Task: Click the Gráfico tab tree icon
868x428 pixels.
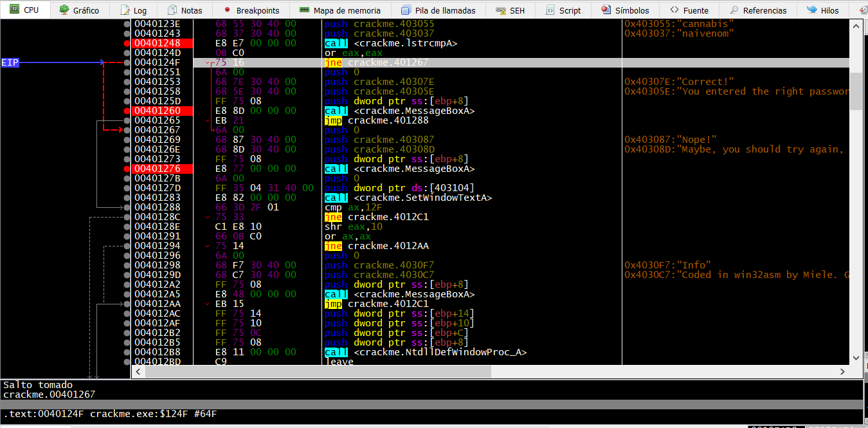Action: 64,10
